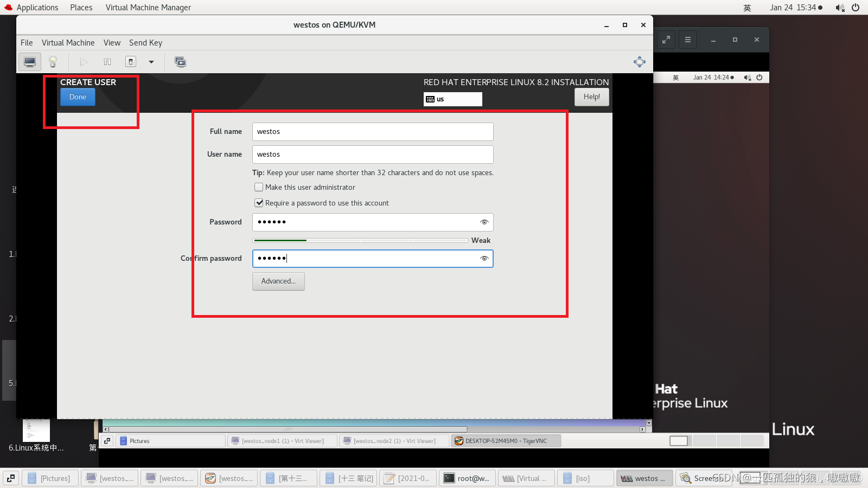868x488 pixels.
Task: Shut down the virtual machine
Action: point(131,62)
